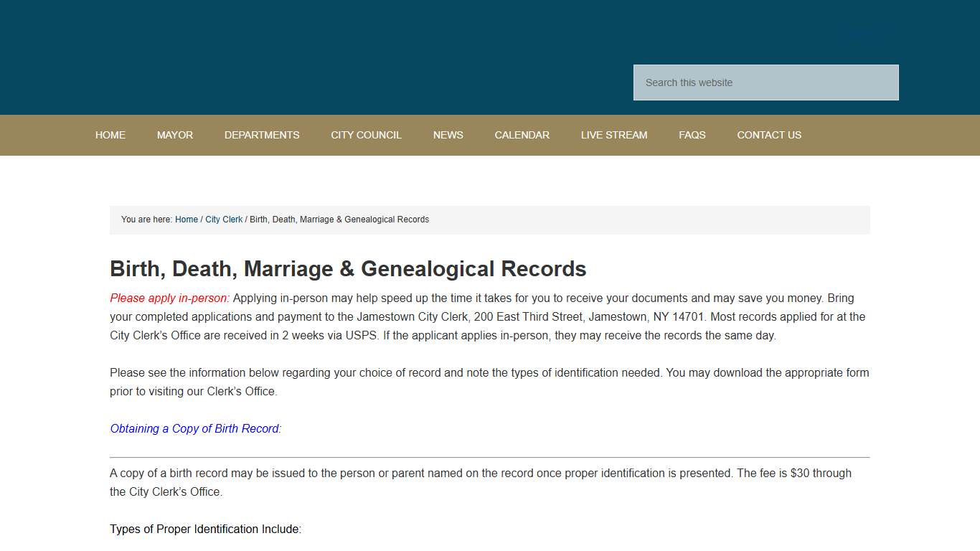Watch the LIVE STREAM
This screenshot has height=551, width=980.
pyautogui.click(x=614, y=135)
